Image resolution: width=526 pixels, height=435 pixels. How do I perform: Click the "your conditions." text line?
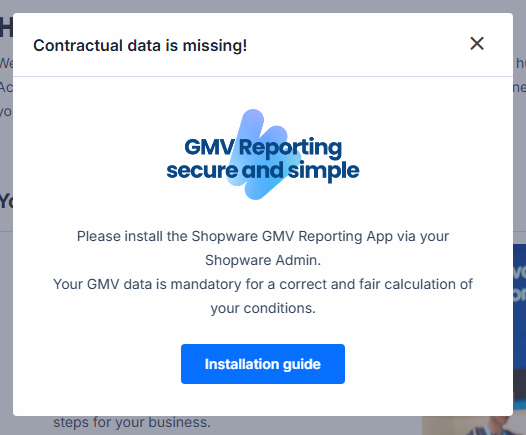click(263, 308)
